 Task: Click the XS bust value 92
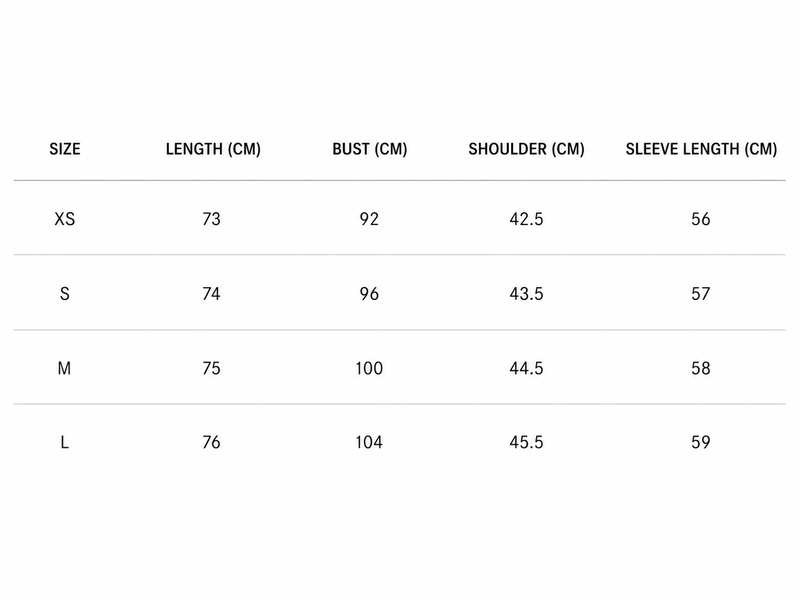(369, 219)
